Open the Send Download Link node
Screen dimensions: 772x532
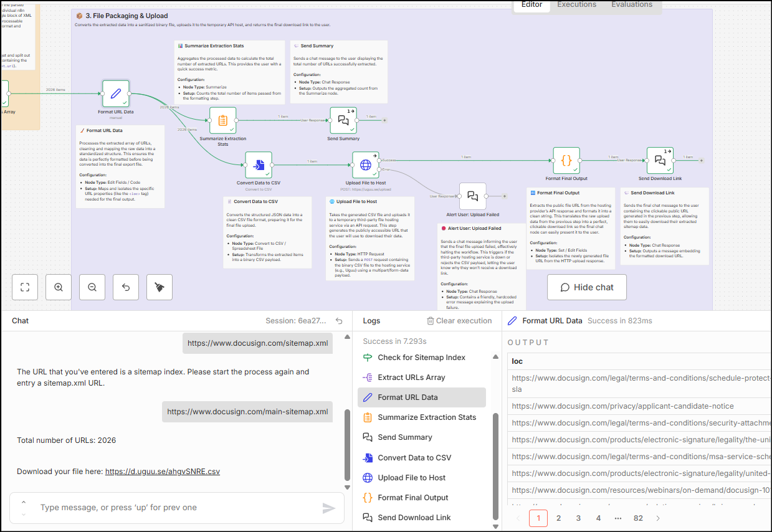(x=660, y=161)
